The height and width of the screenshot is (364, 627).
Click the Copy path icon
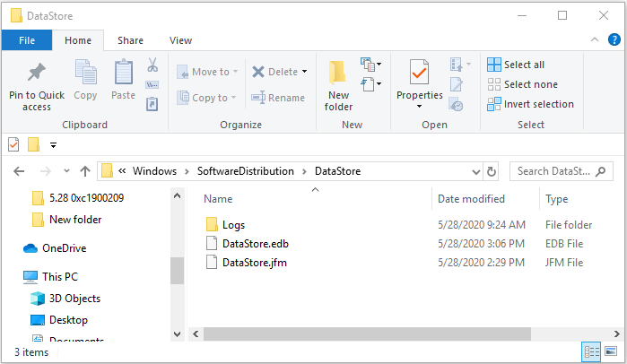152,84
